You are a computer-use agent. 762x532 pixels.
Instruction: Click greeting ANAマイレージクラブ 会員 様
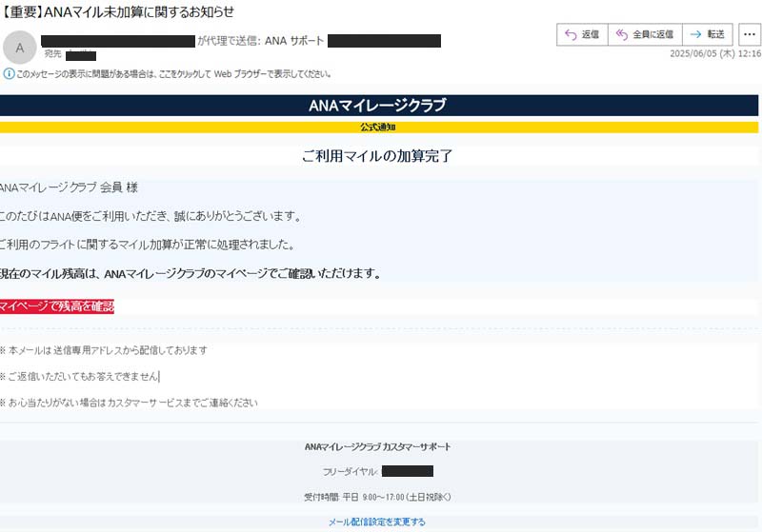69,187
